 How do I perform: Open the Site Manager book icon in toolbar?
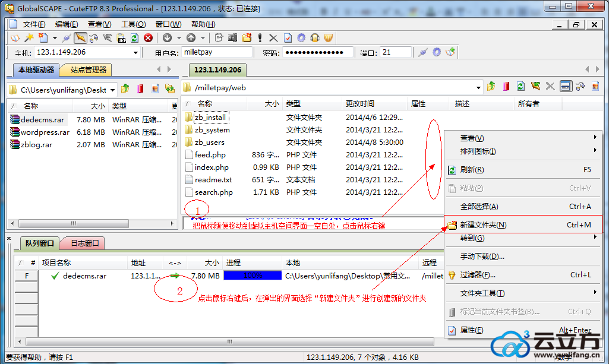point(15,38)
